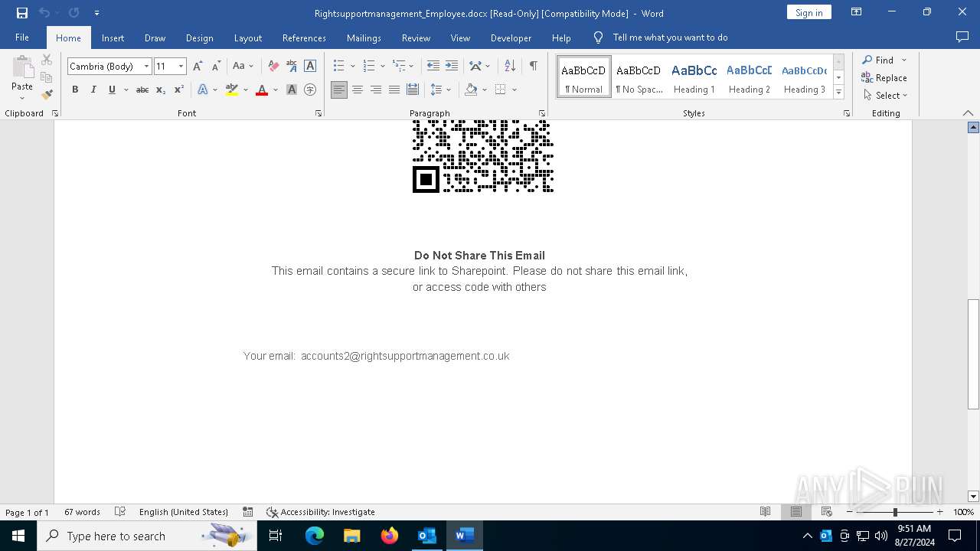The image size is (980, 551).
Task: Expand the Styles gallery More arrow
Action: 838,93
